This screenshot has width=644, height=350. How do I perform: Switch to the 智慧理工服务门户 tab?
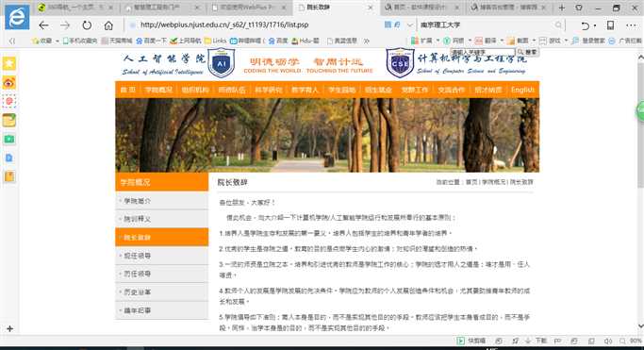coord(162,8)
